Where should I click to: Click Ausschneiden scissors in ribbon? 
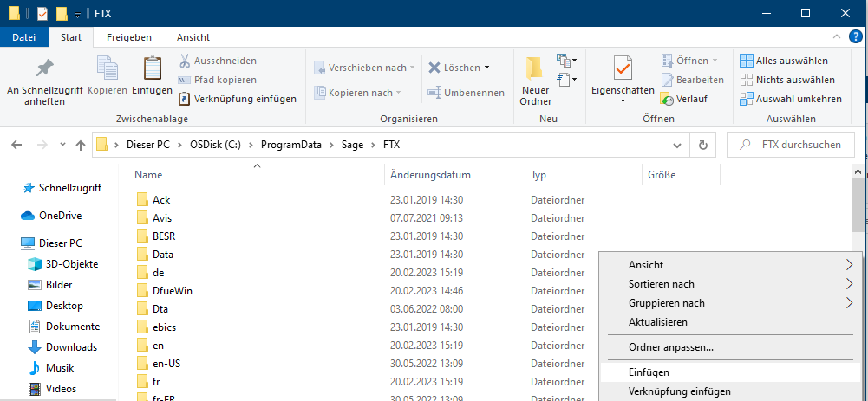click(x=218, y=61)
